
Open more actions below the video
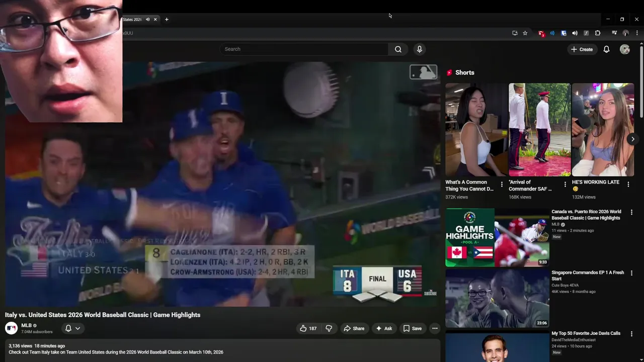tap(435, 328)
